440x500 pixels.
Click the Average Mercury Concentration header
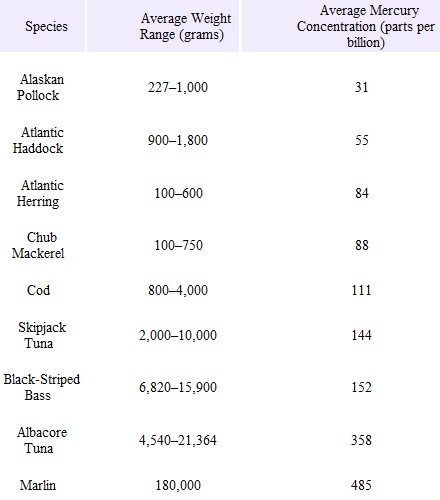pyautogui.click(x=366, y=27)
